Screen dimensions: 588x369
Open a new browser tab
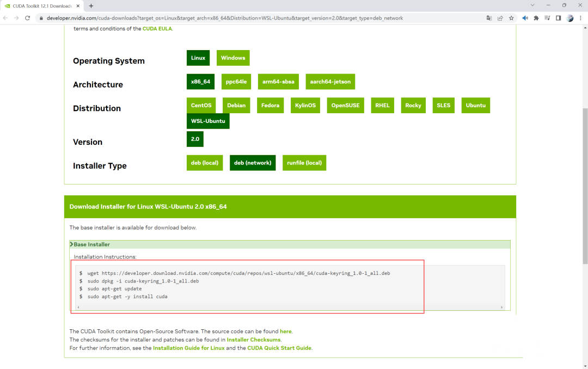pyautogui.click(x=91, y=5)
